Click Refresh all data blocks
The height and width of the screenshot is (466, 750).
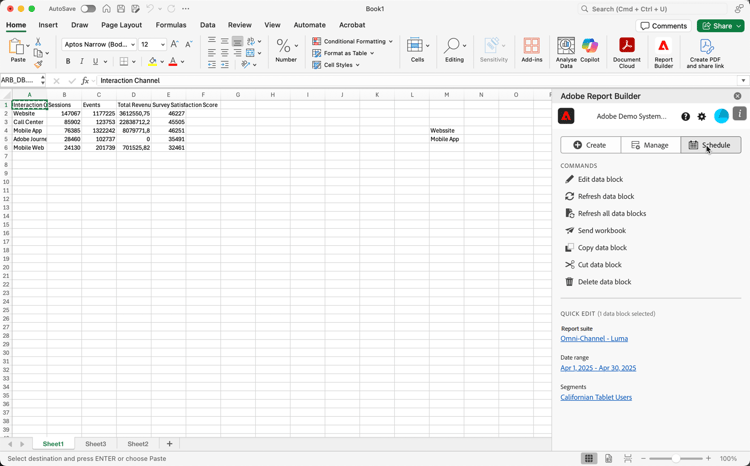[612, 213]
